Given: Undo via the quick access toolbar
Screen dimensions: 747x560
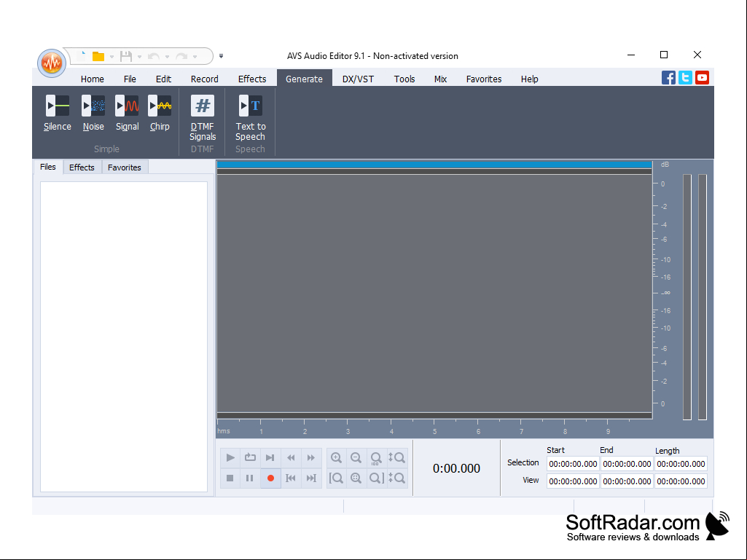Looking at the screenshot, I should [153, 57].
